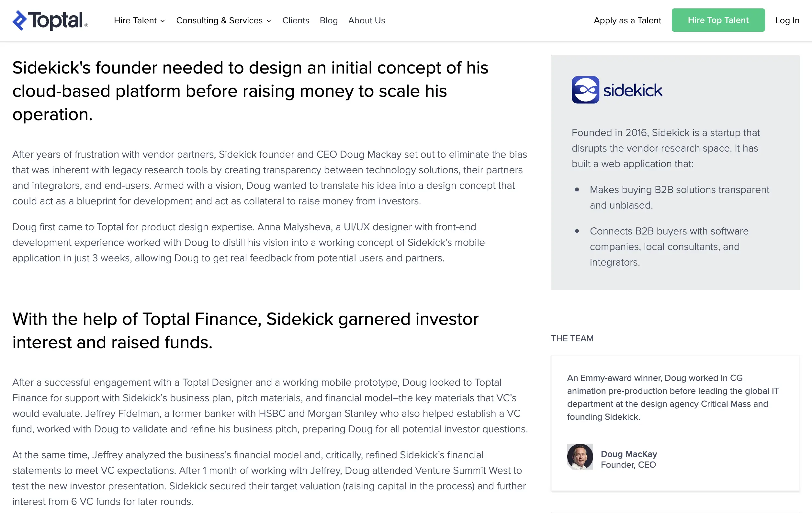Open the Hire Talent menu
The width and height of the screenshot is (812, 513).
(x=135, y=21)
